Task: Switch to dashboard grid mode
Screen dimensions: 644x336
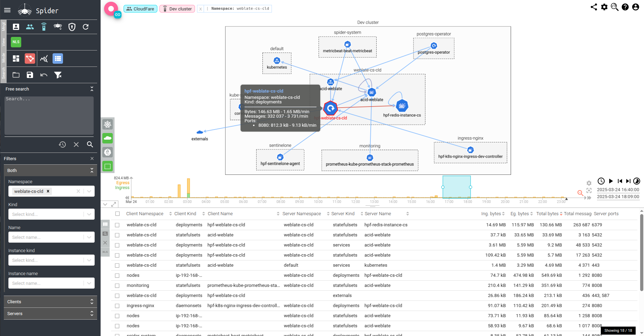Action: (16, 58)
